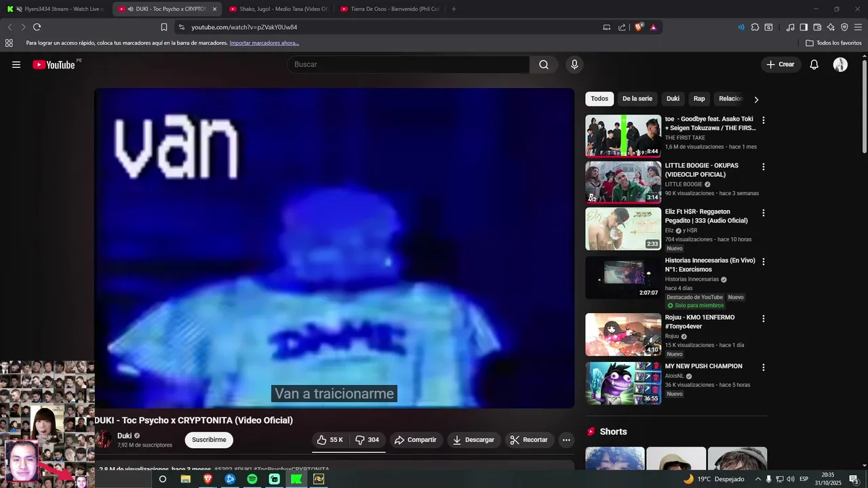Open the Duki channel name link
868x488 pixels.
[124, 436]
